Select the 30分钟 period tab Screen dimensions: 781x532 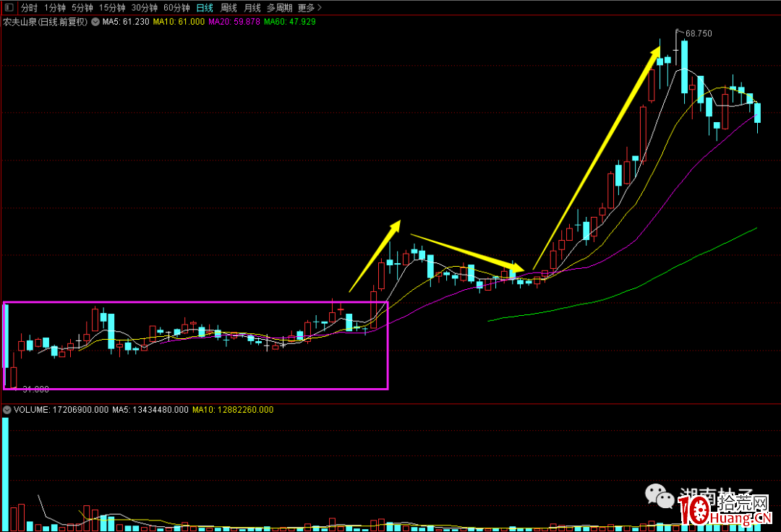[145, 8]
